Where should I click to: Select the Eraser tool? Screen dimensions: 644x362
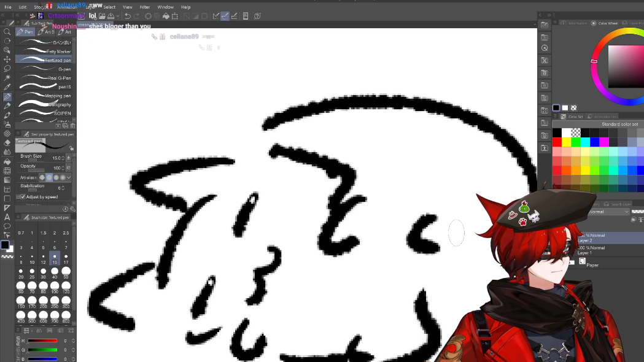pos(7,143)
